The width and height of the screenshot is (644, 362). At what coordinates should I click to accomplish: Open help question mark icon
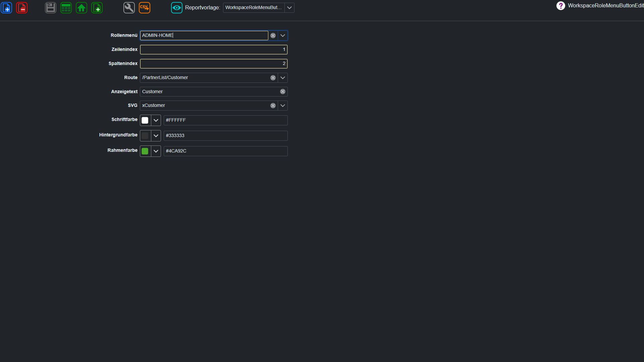pos(560,6)
